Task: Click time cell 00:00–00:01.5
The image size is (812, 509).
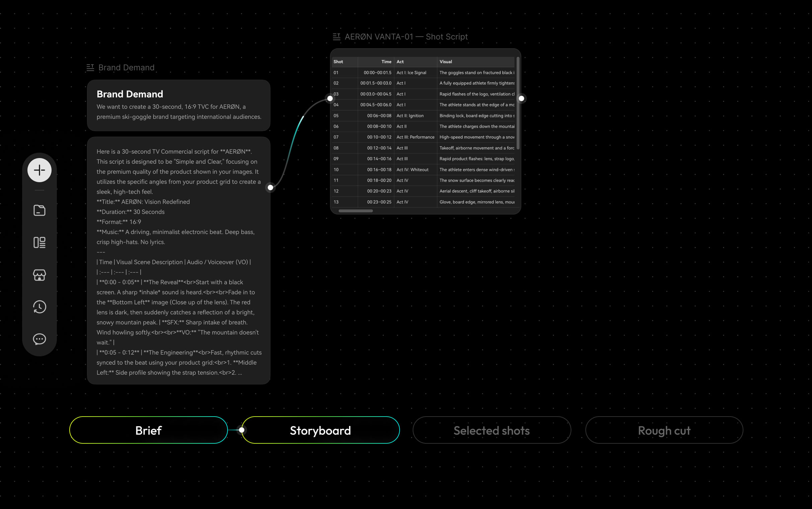Action: 376,72
